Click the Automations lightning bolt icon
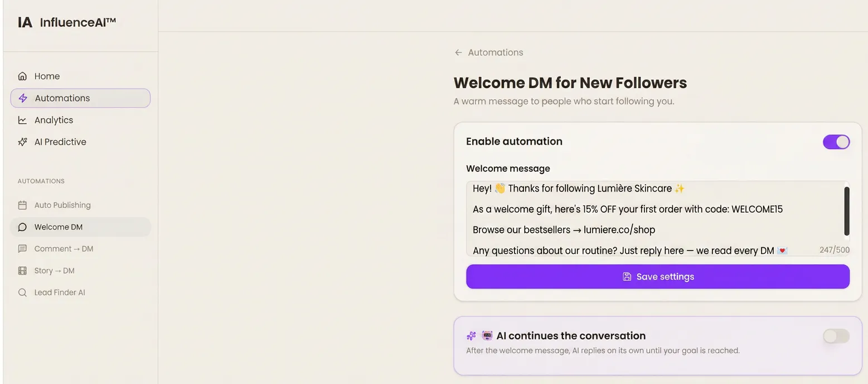The width and height of the screenshot is (868, 384). coord(23,98)
